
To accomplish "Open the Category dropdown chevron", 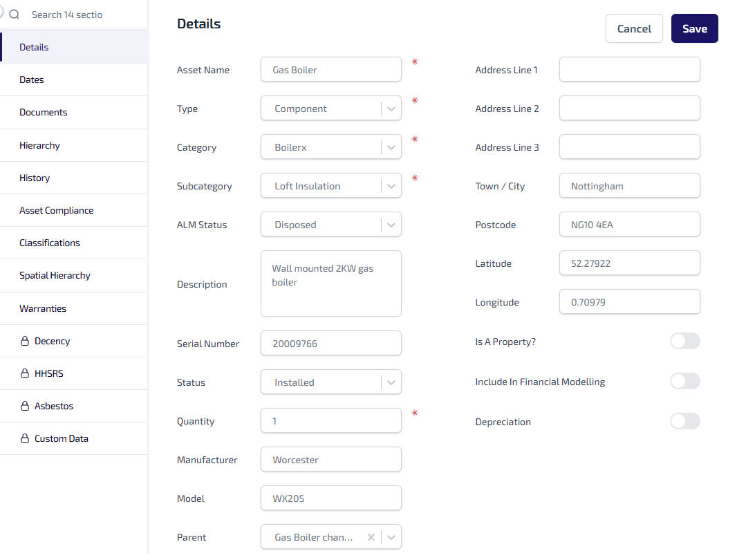I will [391, 147].
